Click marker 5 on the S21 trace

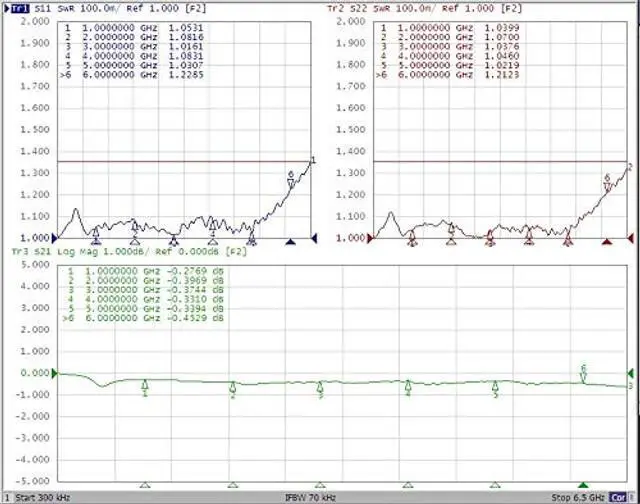pyautogui.click(x=495, y=387)
